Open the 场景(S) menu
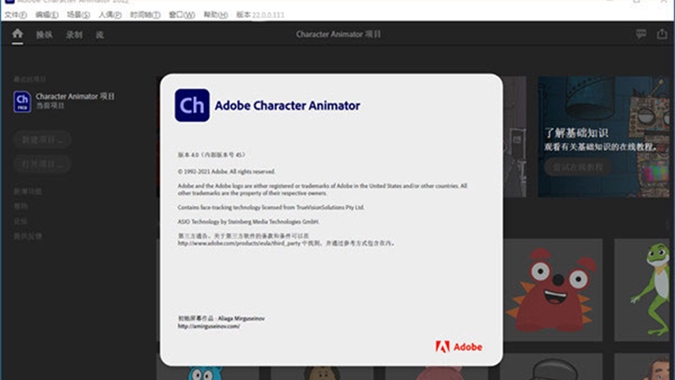 click(x=78, y=15)
